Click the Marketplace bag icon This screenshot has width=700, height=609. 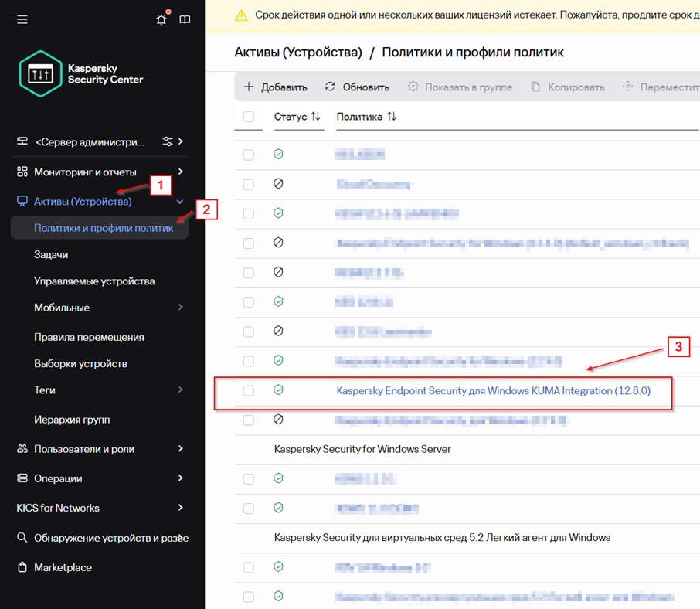22,567
